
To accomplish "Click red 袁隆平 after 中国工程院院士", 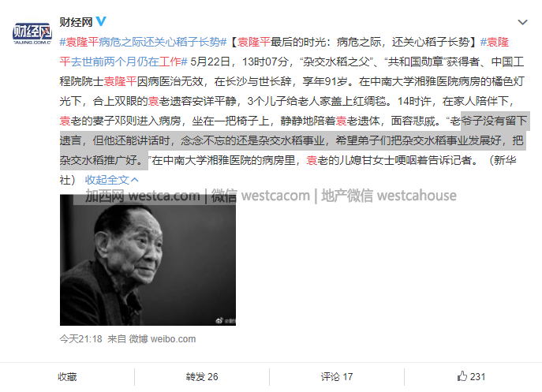I will [120, 81].
